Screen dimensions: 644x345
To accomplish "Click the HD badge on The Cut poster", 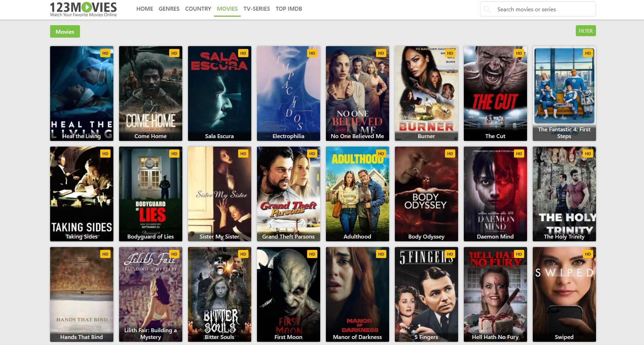I will [x=519, y=53].
